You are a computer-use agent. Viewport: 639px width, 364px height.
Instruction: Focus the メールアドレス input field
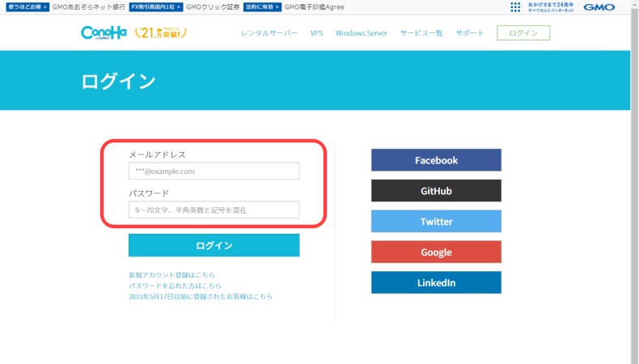tap(214, 171)
